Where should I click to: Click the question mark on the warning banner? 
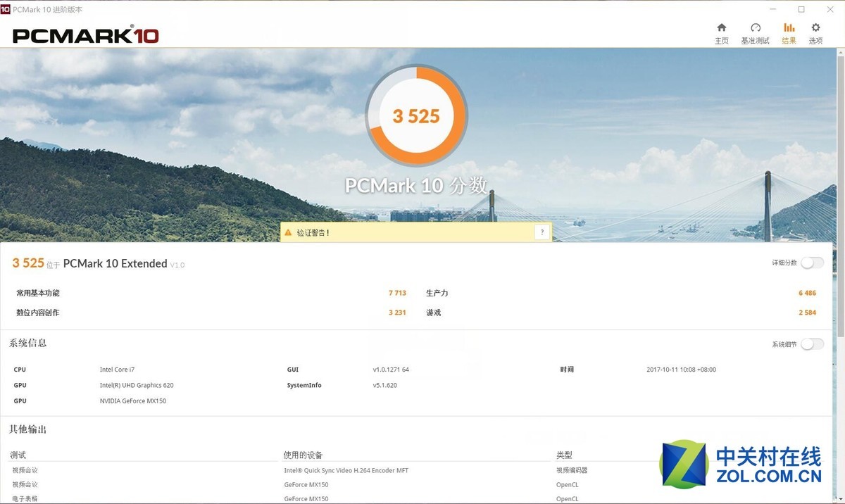[542, 231]
